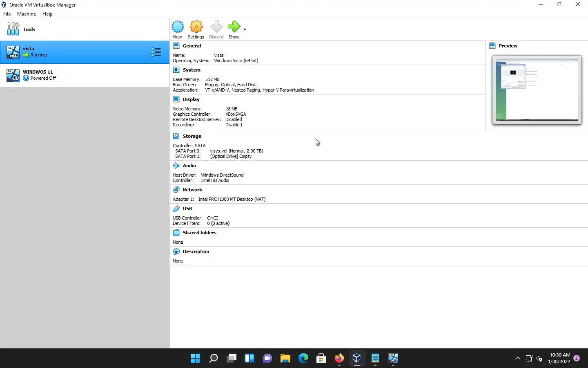Click the Discard toolbar icon
This screenshot has height=368, width=588.
click(216, 27)
